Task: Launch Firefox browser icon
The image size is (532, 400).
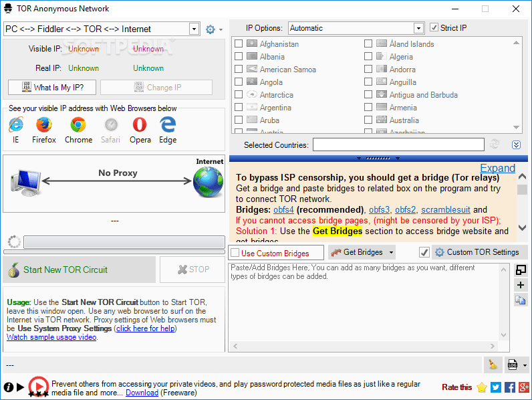Action: pyautogui.click(x=43, y=124)
